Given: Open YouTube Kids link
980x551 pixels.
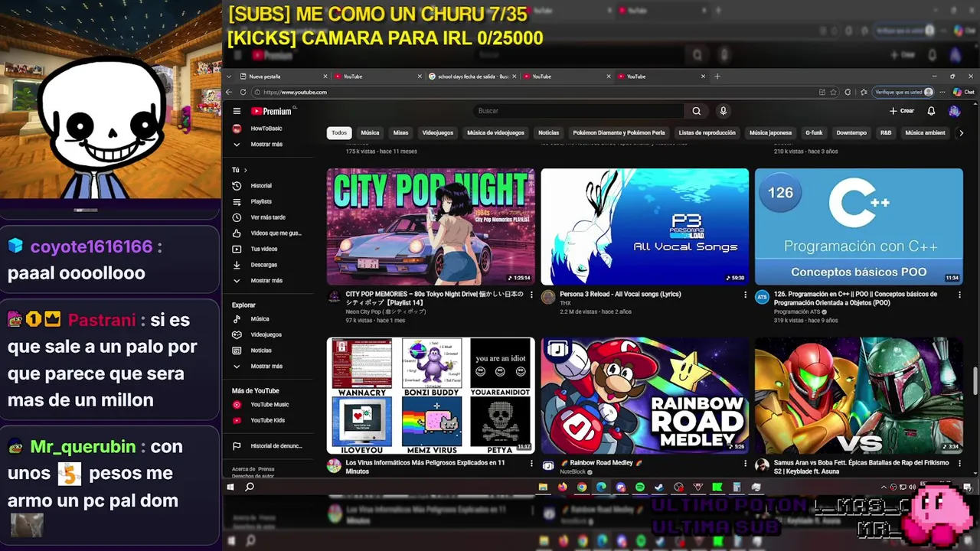Looking at the screenshot, I should point(267,420).
